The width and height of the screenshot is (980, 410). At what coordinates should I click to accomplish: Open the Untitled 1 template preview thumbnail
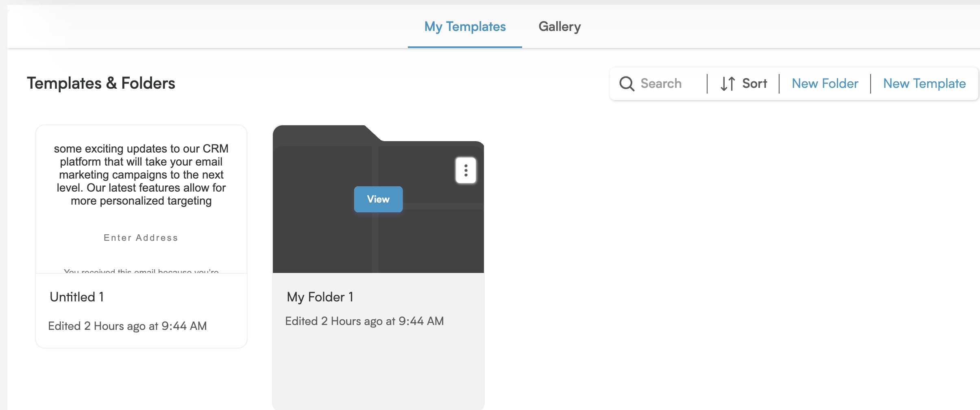[141, 199]
